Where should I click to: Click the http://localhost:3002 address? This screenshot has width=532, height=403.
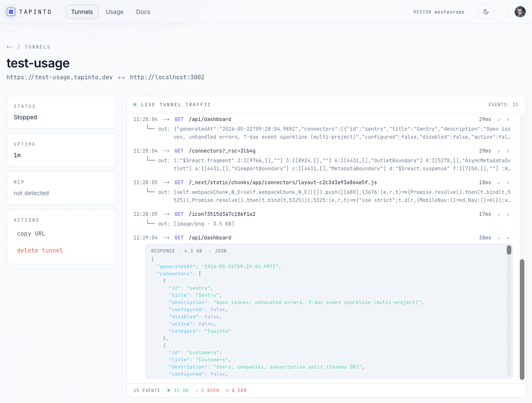tap(167, 77)
